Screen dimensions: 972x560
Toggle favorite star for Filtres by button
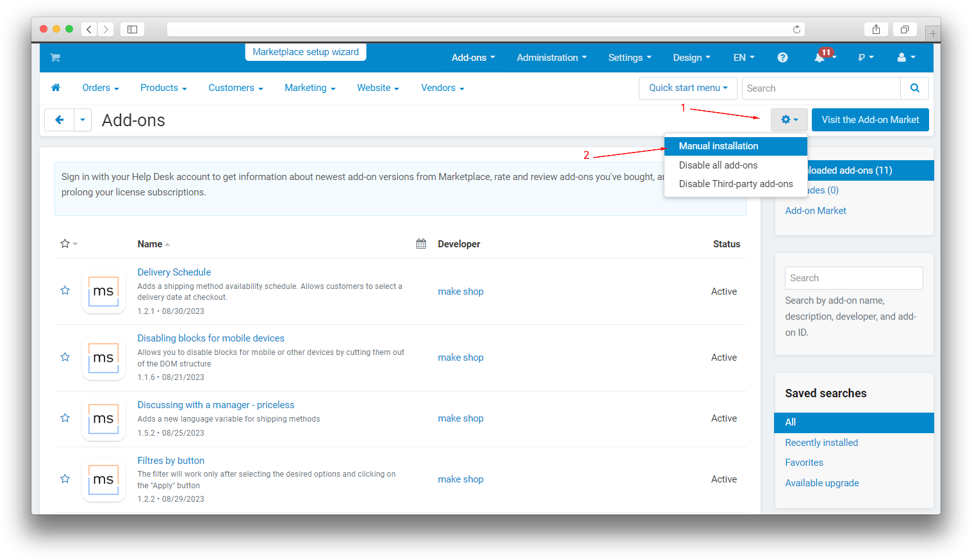tap(65, 479)
